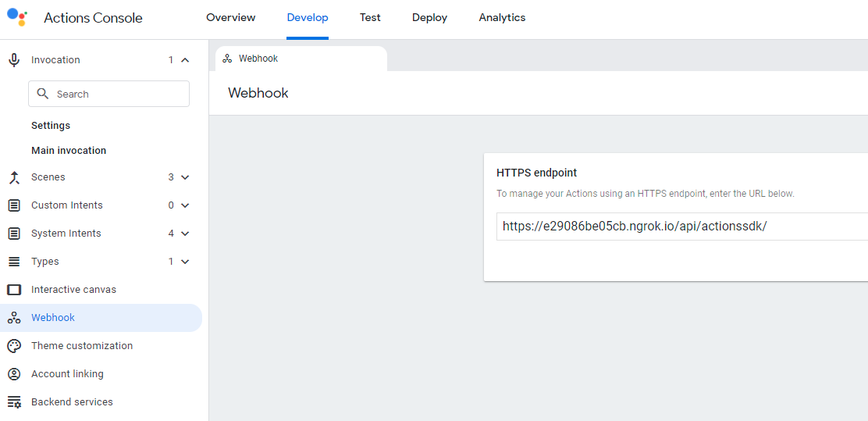Click the Scenes count 3

coord(171,177)
